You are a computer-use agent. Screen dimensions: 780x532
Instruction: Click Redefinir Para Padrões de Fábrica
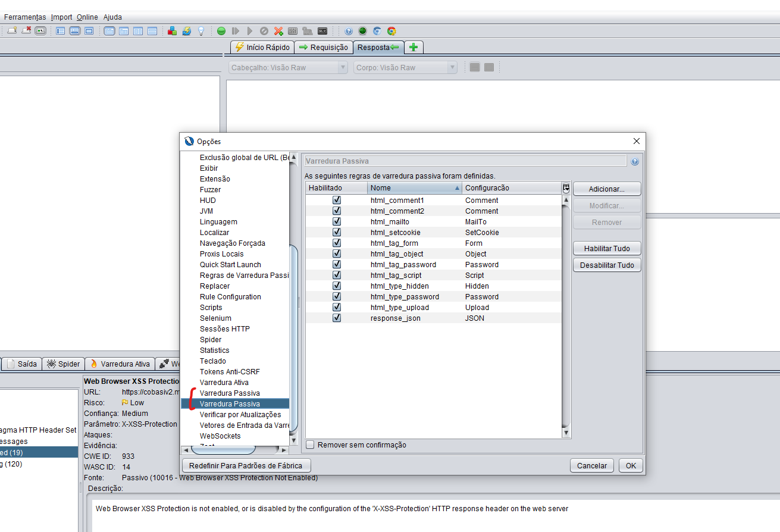click(246, 465)
